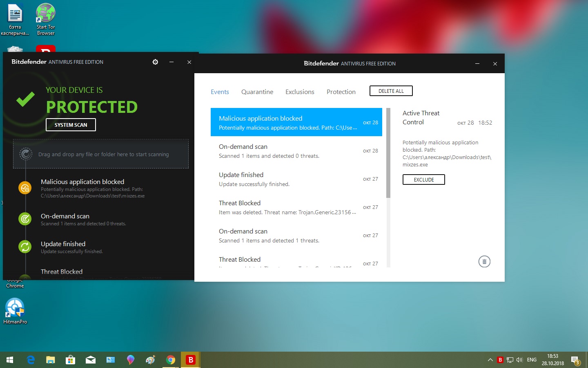Start a SYSTEM SCAN
This screenshot has height=368, width=588.
(71, 125)
